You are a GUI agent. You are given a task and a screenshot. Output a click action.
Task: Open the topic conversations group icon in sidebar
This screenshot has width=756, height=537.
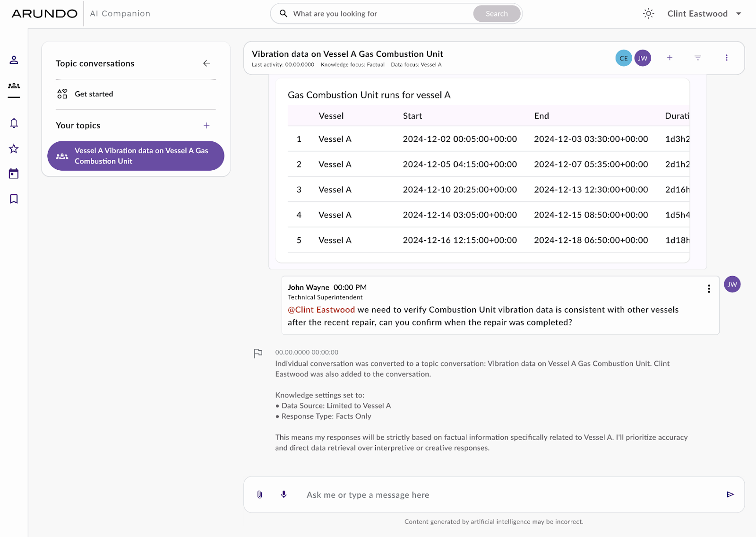click(14, 86)
